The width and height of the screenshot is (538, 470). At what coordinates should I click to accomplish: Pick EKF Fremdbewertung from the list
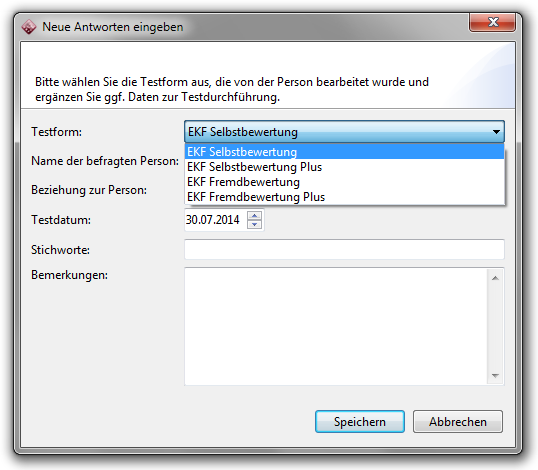click(x=344, y=182)
